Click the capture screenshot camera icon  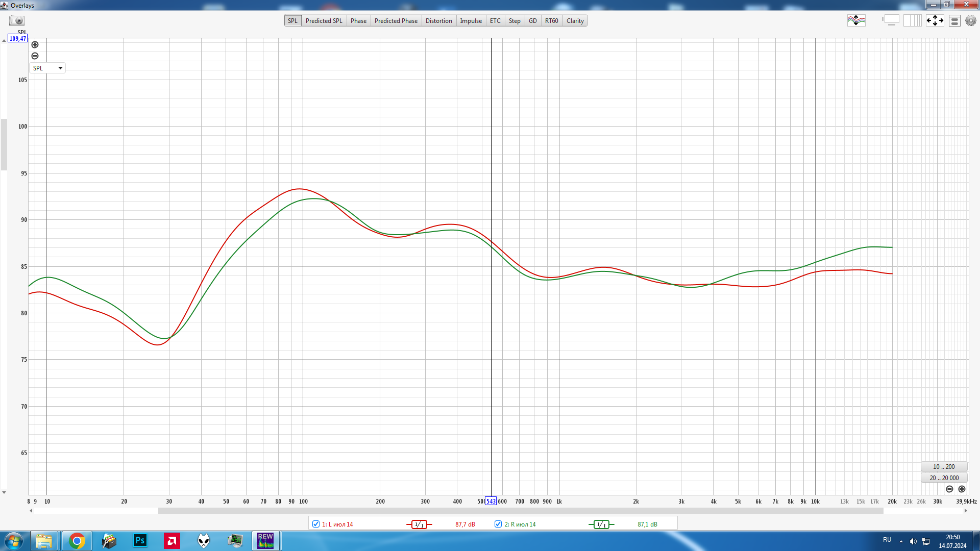click(17, 20)
